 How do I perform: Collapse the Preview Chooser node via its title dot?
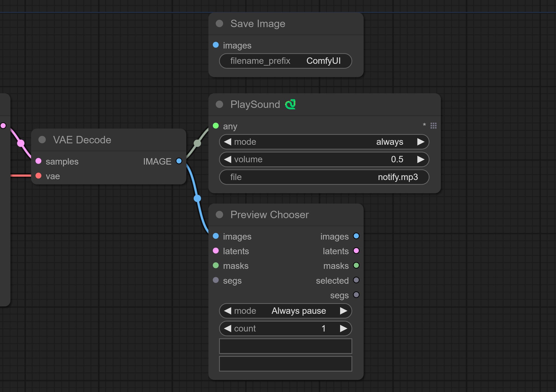(x=220, y=214)
